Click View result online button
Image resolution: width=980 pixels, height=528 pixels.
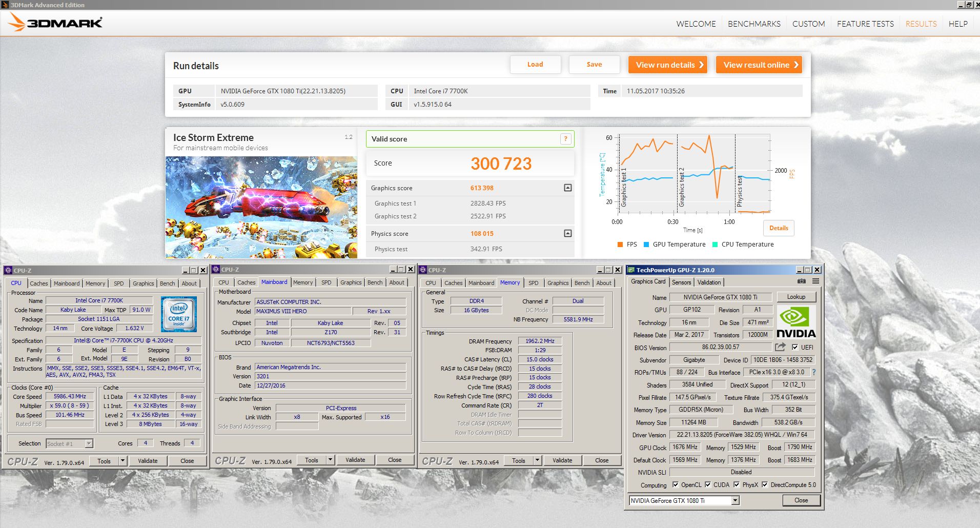pos(759,65)
